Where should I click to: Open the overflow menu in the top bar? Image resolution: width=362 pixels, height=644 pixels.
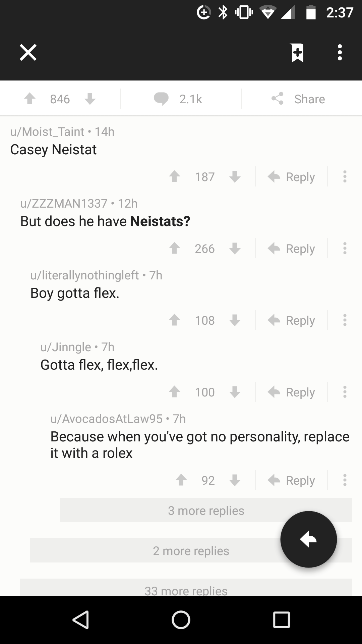[x=340, y=53]
